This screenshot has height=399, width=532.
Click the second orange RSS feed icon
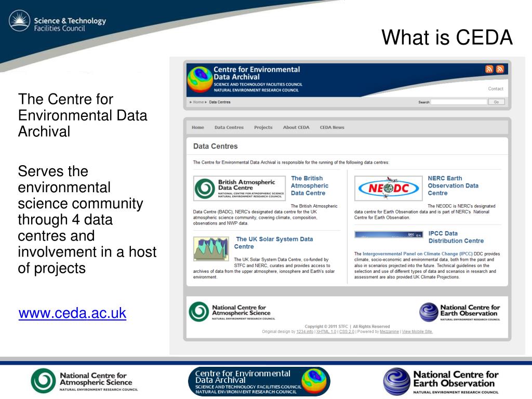point(500,69)
